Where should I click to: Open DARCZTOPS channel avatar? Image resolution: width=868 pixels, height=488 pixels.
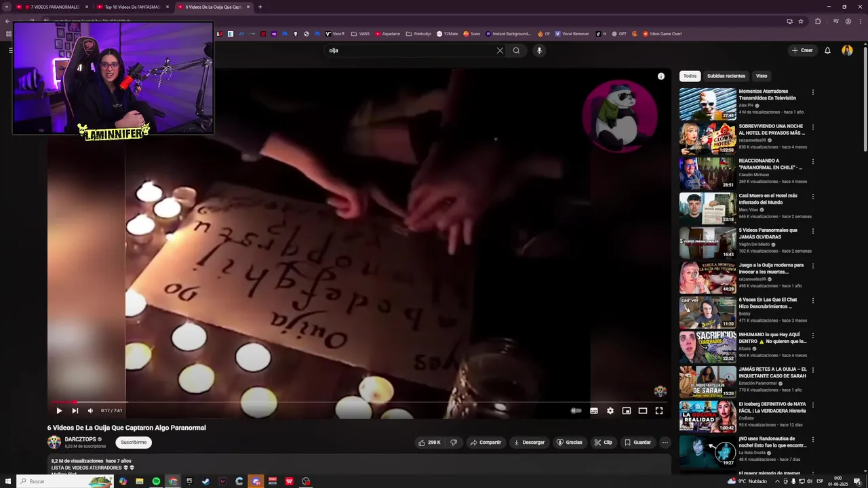point(54,443)
